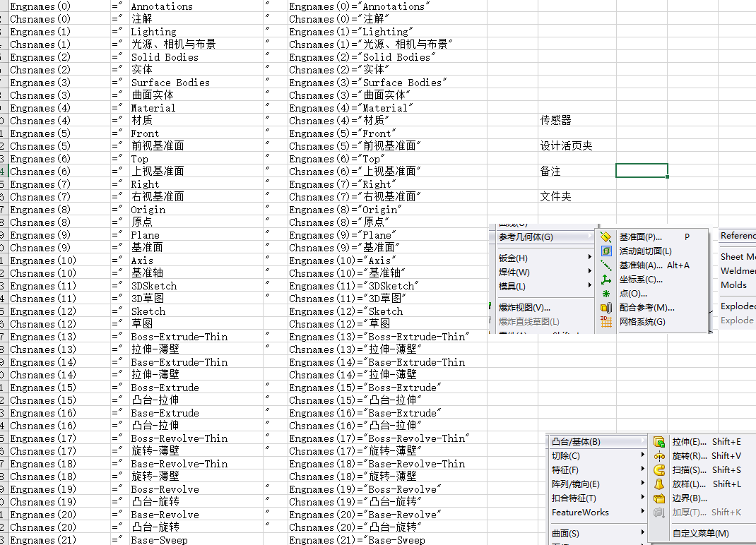Open the 自定义菜单(M) customize menu option
This screenshot has width=756, height=545.
coord(700,533)
